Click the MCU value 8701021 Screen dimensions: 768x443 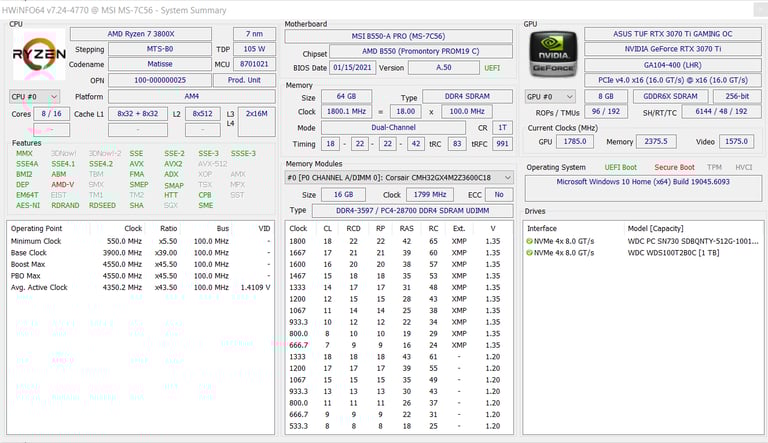tap(254, 64)
